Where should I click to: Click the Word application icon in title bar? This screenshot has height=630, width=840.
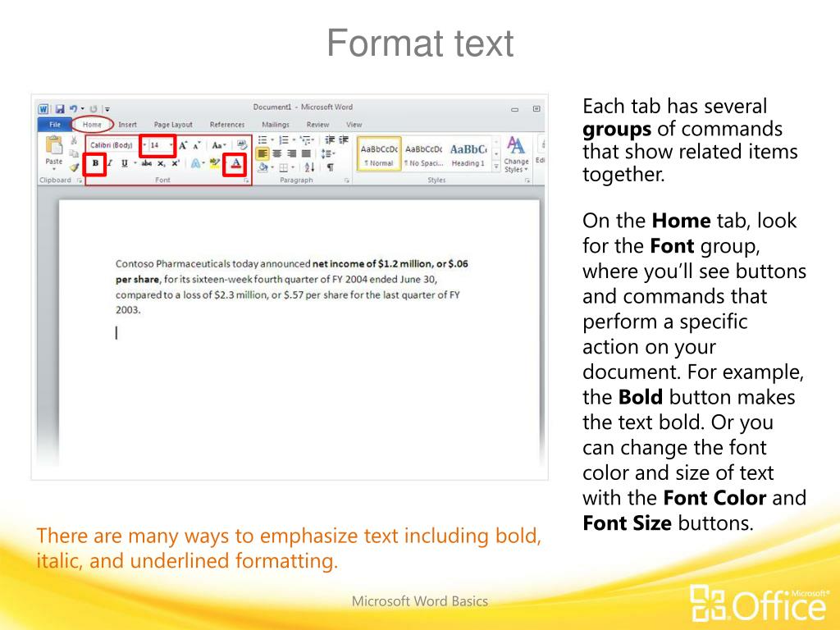[x=43, y=109]
